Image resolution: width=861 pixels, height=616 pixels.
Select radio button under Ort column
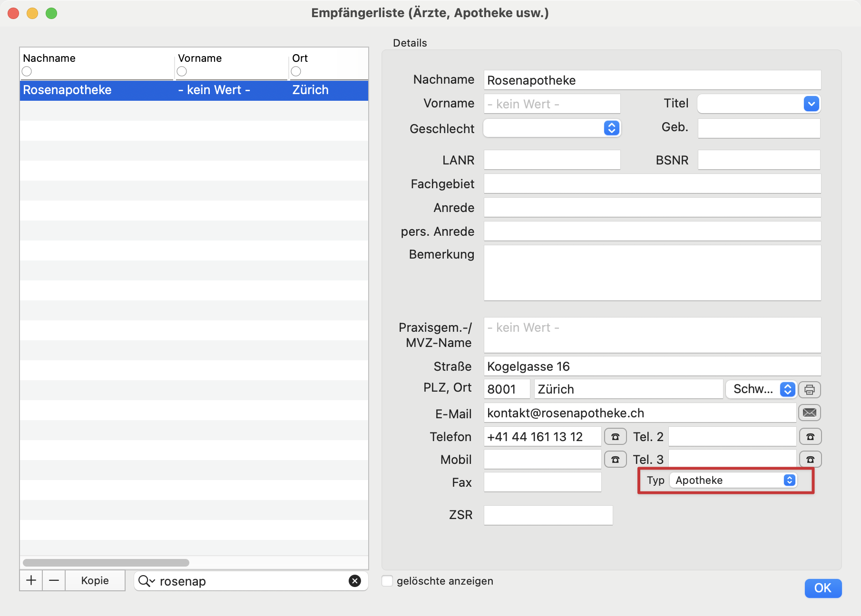296,71
